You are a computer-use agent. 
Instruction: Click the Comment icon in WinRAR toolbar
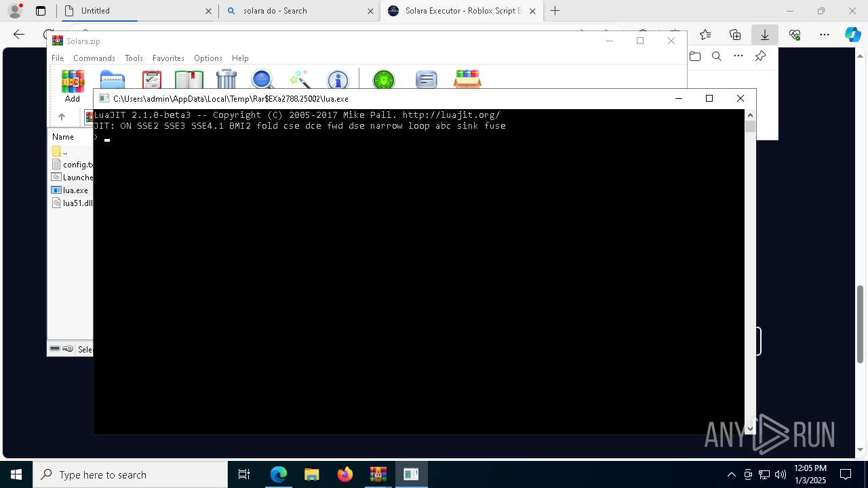click(x=426, y=79)
